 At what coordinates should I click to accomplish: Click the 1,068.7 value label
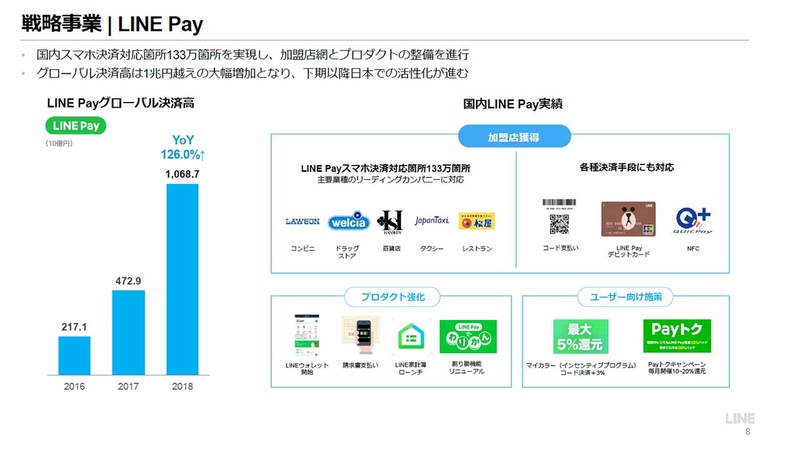click(182, 174)
